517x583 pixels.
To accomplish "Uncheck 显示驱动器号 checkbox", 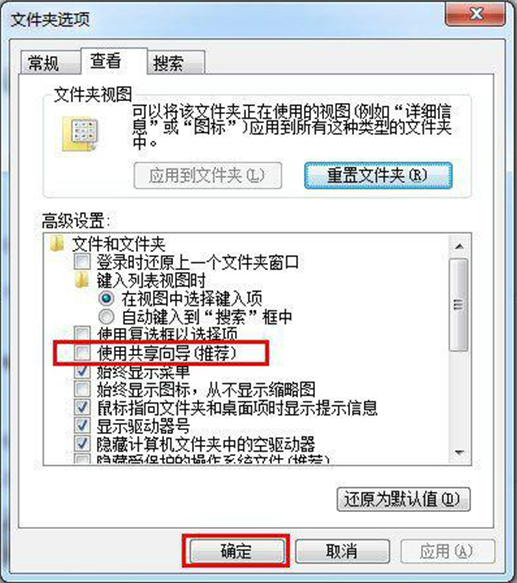I will [x=82, y=426].
